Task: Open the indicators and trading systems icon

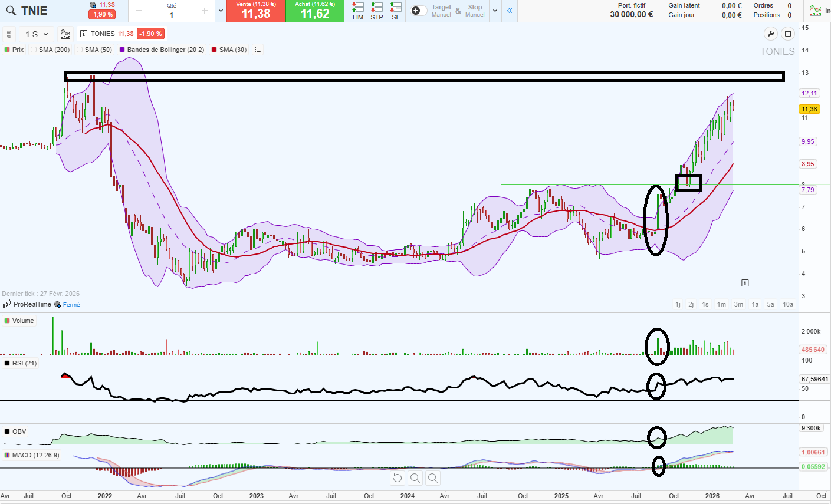Action: tap(65, 34)
